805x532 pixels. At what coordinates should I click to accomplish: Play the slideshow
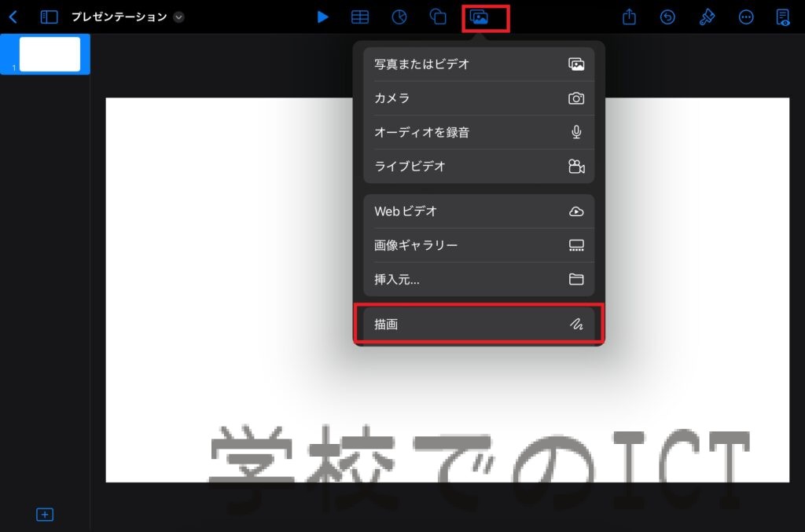click(322, 17)
